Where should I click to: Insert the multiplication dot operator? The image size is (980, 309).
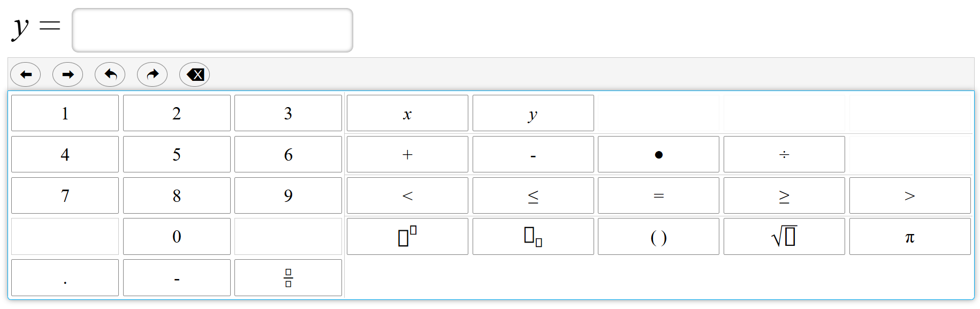pyautogui.click(x=658, y=154)
